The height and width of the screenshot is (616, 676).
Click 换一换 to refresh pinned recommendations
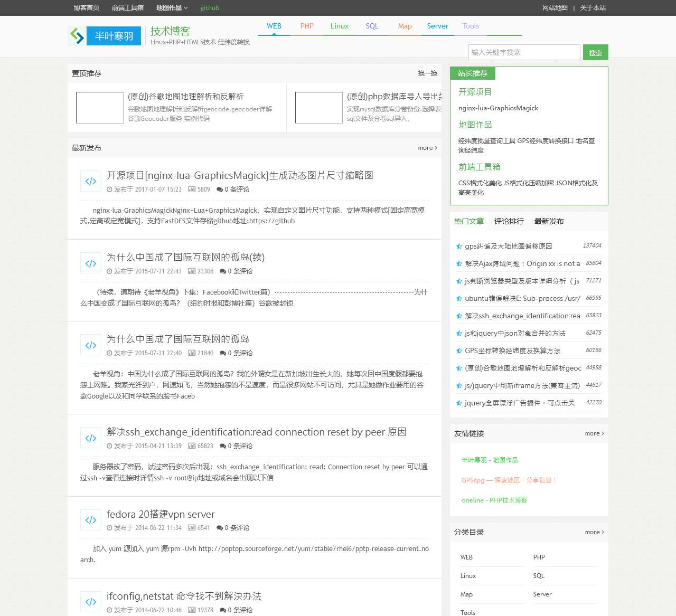coord(428,73)
